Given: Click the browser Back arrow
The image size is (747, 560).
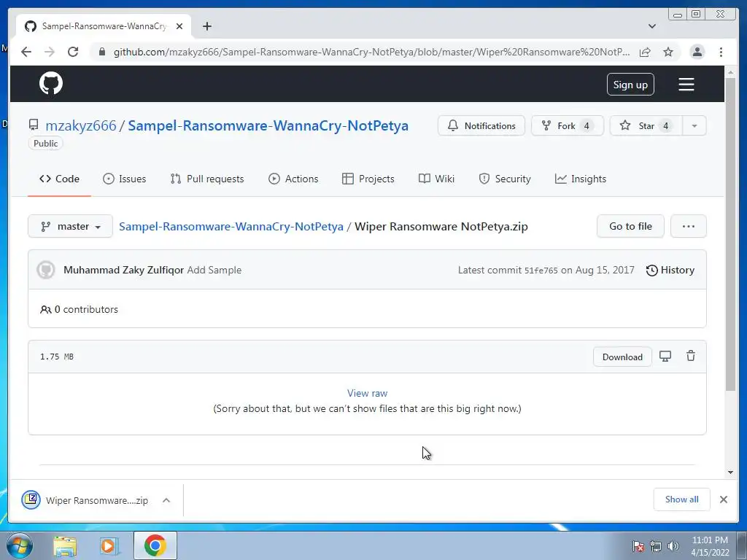Looking at the screenshot, I should click(x=26, y=52).
